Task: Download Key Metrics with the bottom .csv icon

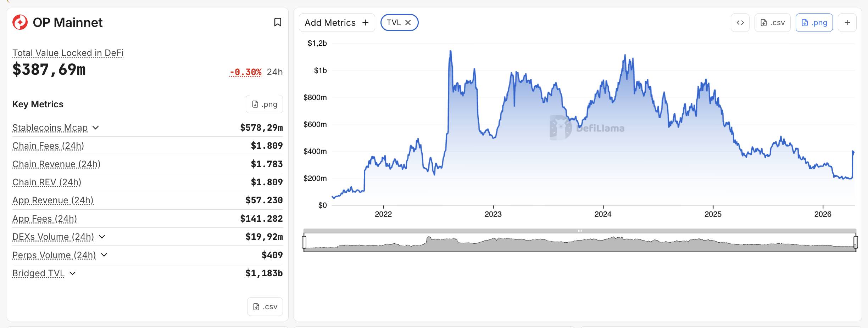Action: [x=265, y=306]
